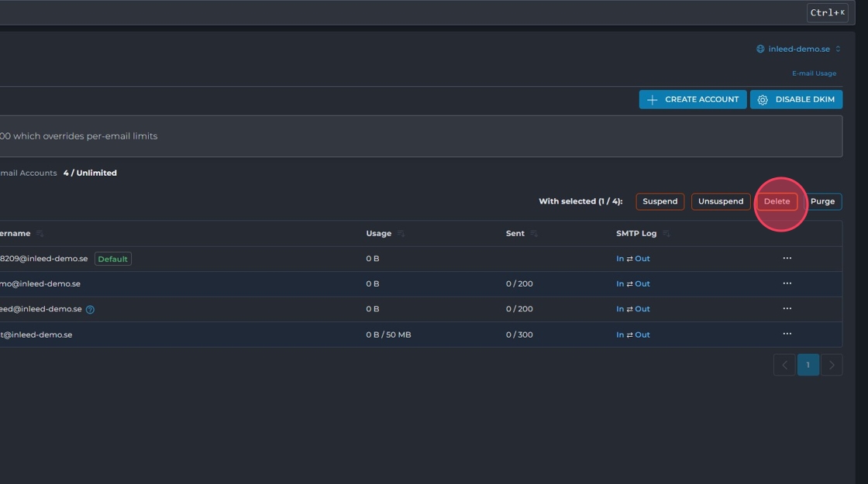The image size is (868, 484).
Task: View the incoming SMTP log of the first row
Action: (x=620, y=259)
